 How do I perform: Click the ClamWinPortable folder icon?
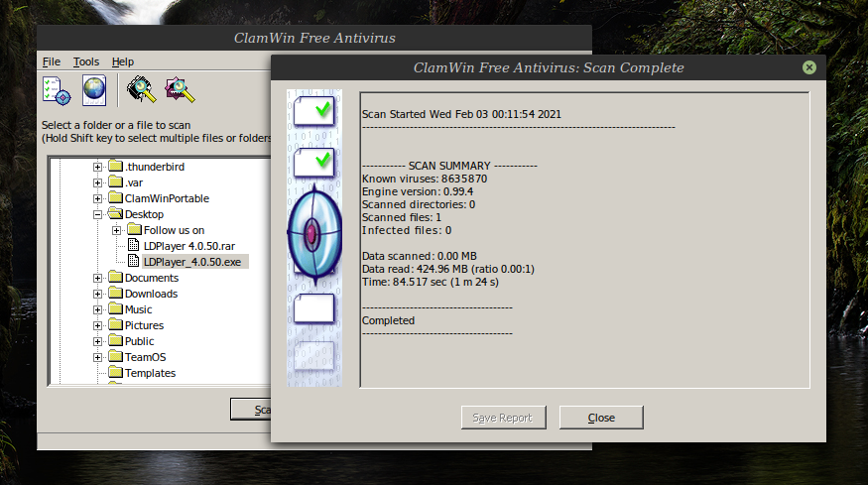(x=116, y=197)
